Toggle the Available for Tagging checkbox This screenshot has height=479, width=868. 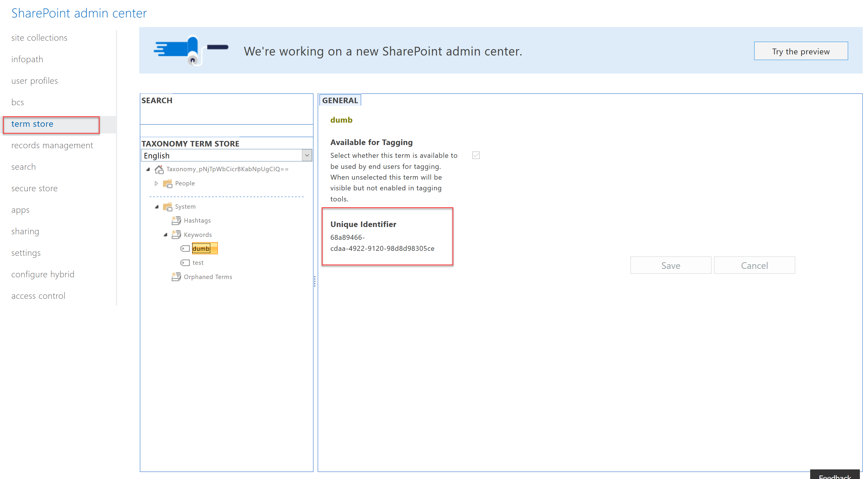click(476, 156)
